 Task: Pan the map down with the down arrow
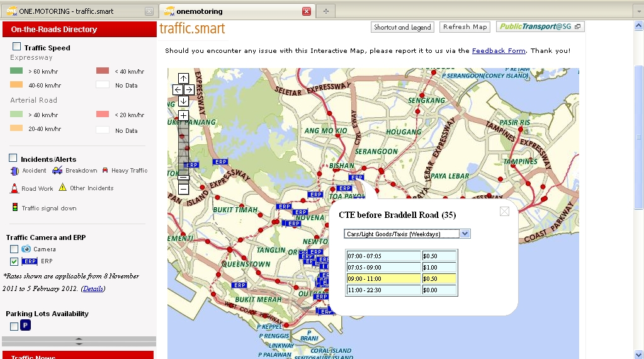183,101
